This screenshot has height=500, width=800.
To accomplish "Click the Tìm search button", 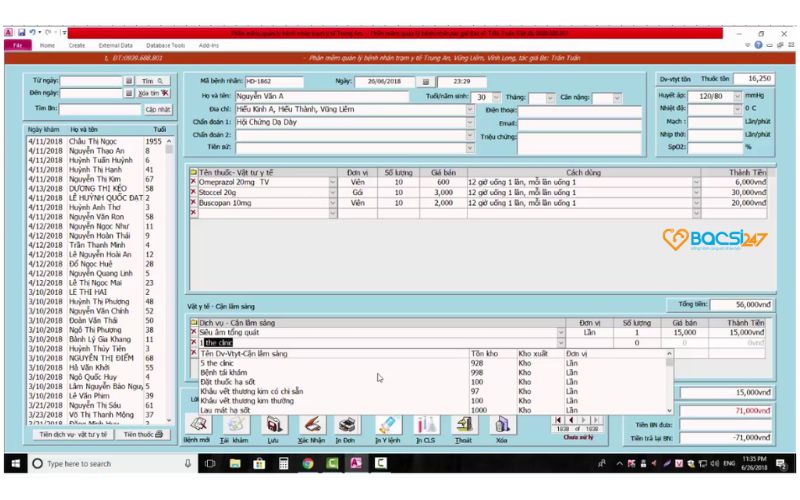I will 153,81.
